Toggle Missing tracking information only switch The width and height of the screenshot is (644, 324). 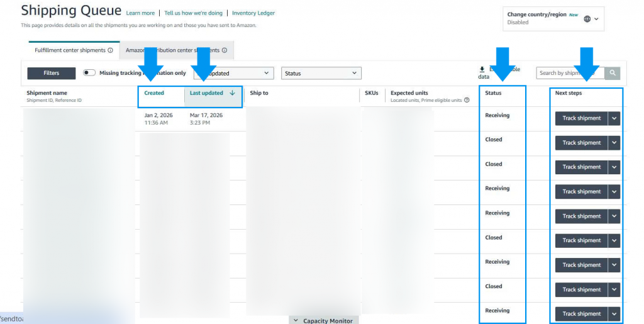[x=89, y=73]
